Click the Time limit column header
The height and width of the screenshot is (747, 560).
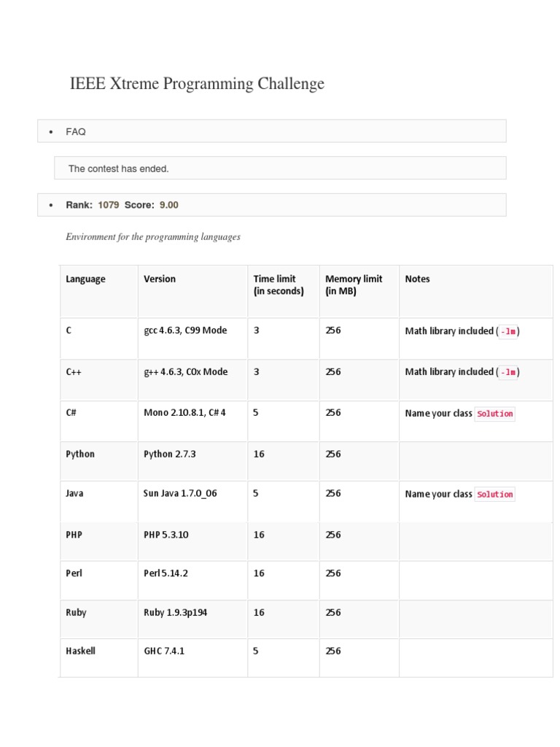(278, 285)
